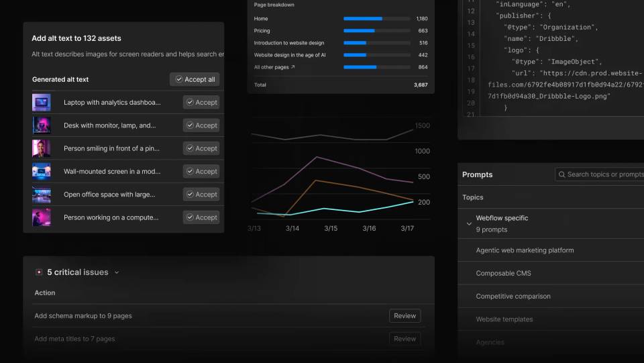Click the Topics column header
Screen dimensions: 644x363
pos(473,197)
